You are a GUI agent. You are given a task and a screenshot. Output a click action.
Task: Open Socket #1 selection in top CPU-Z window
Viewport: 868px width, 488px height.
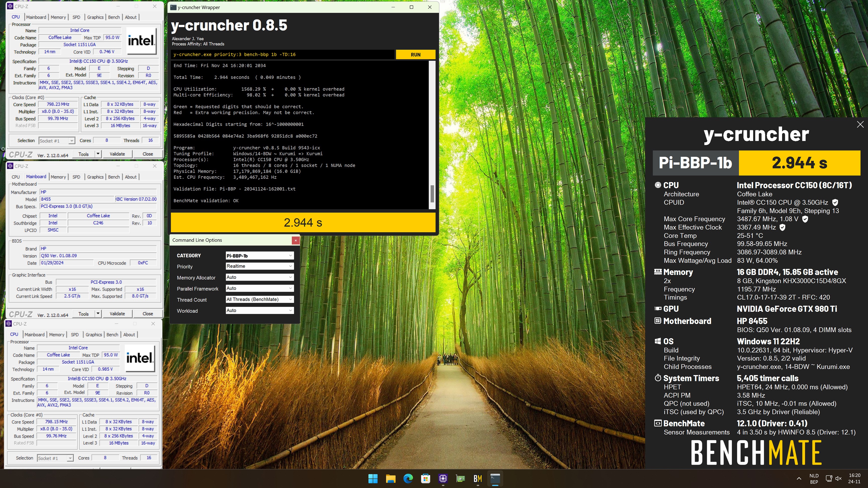[x=57, y=141]
